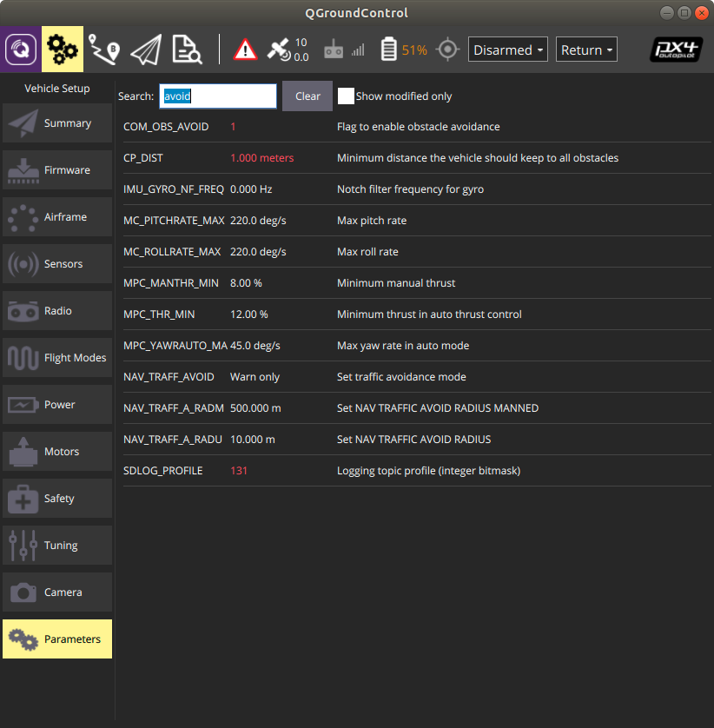Minimize the QGroundControl window
Viewport: 714px width, 728px height.
(x=666, y=13)
